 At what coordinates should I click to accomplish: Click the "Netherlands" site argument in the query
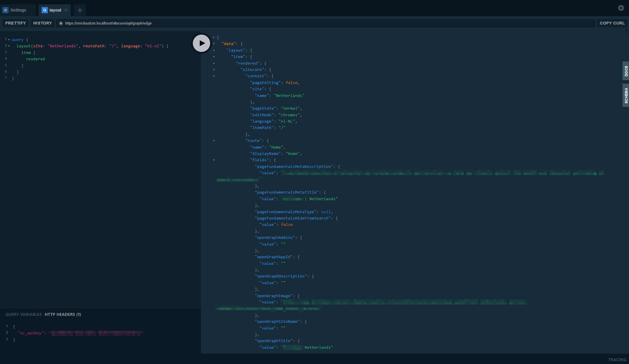point(63,46)
